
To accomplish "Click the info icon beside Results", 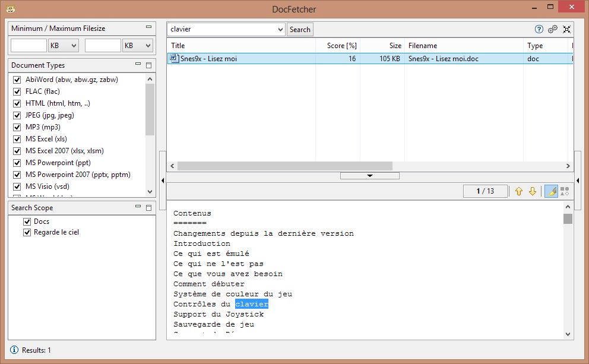I will pos(14,350).
